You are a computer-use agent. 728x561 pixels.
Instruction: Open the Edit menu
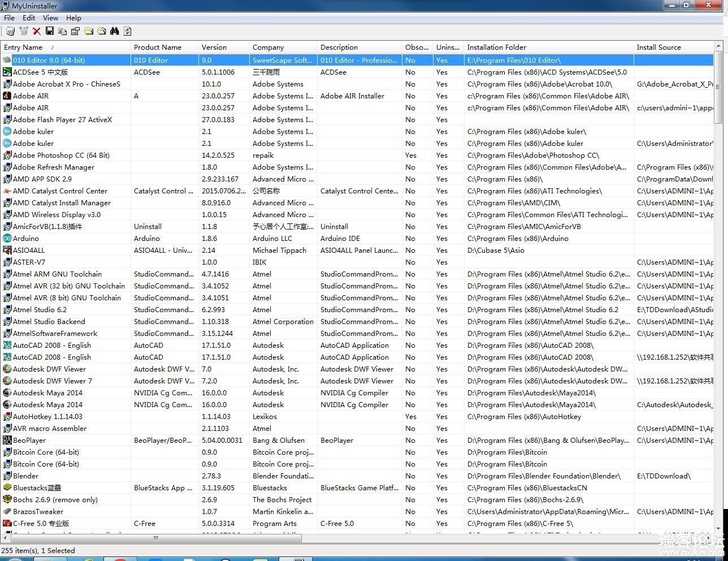pyautogui.click(x=29, y=18)
